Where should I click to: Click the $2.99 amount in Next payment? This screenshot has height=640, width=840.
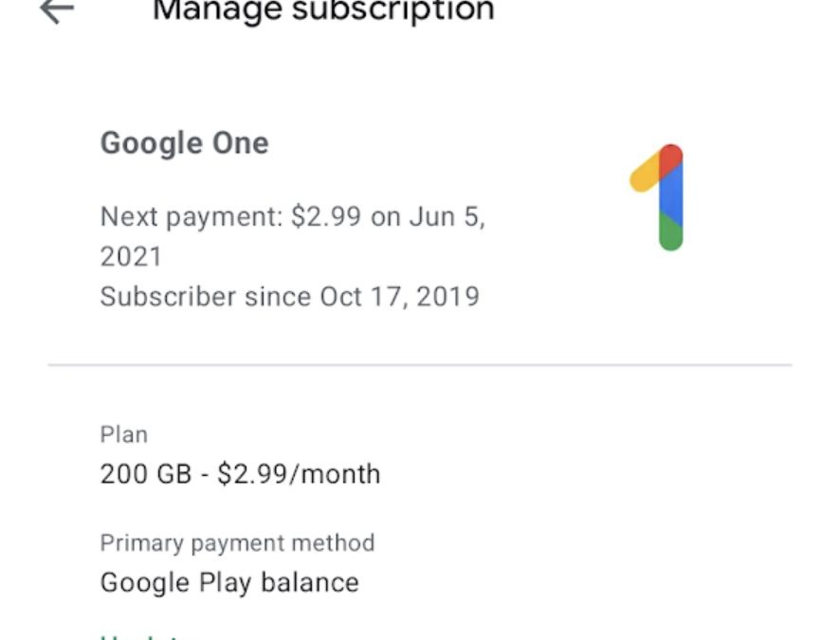coord(325,216)
